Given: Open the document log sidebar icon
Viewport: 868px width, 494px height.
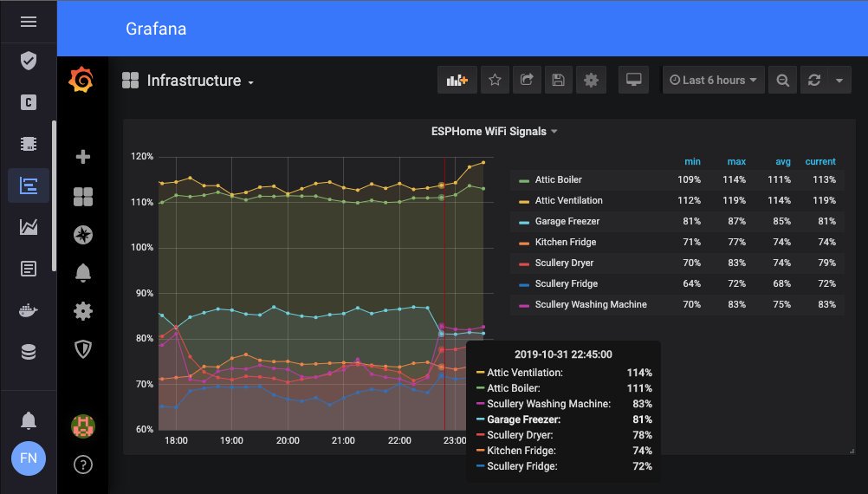Looking at the screenshot, I should click(29, 269).
